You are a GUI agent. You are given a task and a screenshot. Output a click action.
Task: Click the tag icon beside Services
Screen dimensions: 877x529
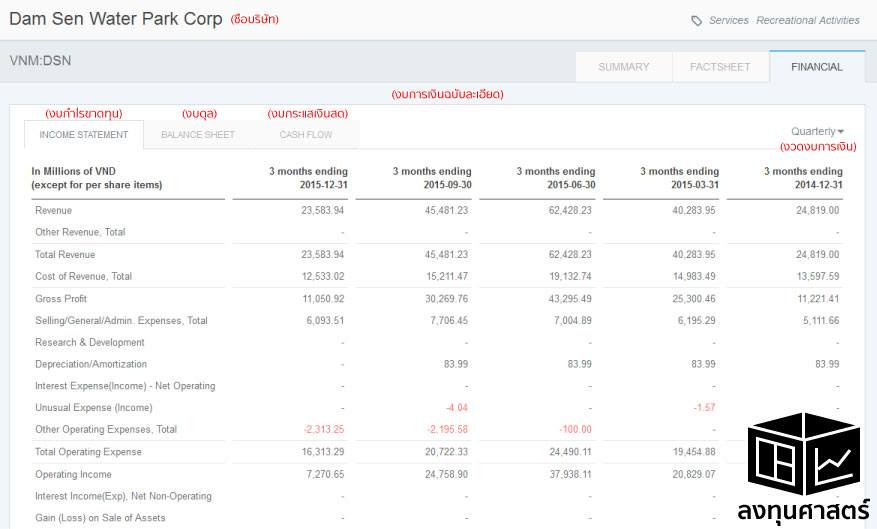coord(696,21)
